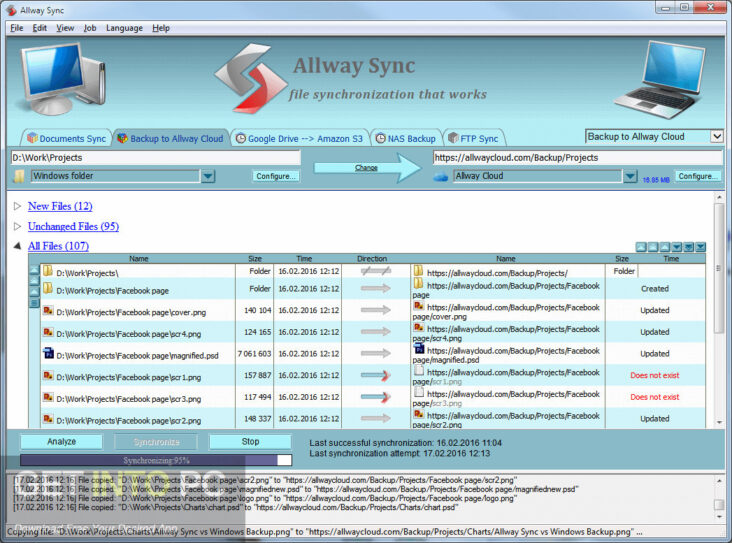This screenshot has height=543, width=732.
Task: Click the red-tipped direction arrow for scr1.png
Action: click(376, 375)
